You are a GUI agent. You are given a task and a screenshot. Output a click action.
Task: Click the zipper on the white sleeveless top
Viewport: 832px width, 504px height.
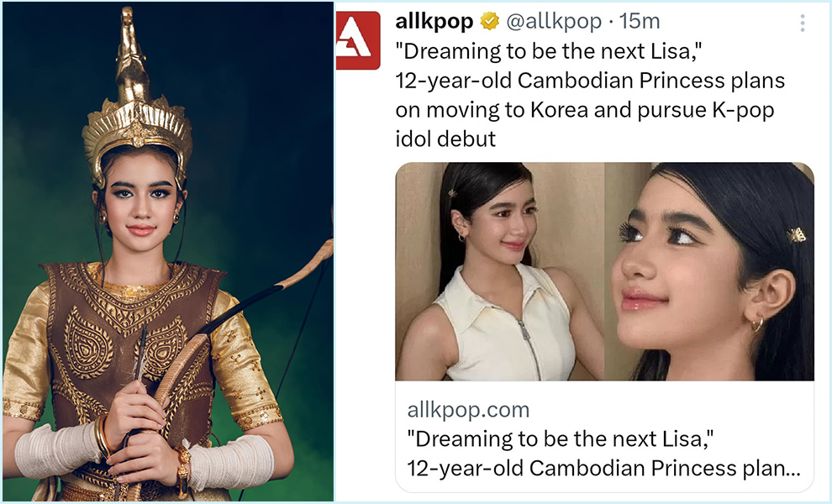[x=530, y=339]
